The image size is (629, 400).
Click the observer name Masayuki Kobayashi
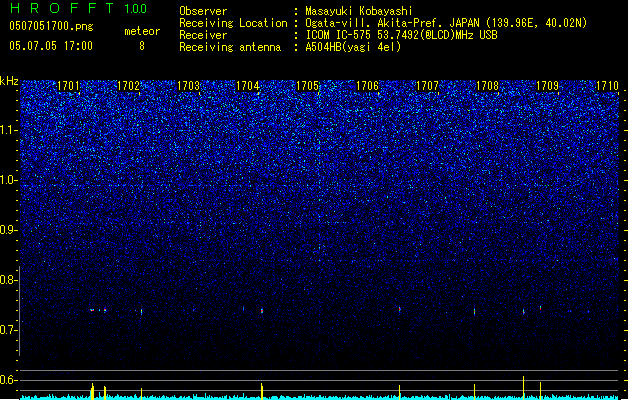pyautogui.click(x=359, y=11)
